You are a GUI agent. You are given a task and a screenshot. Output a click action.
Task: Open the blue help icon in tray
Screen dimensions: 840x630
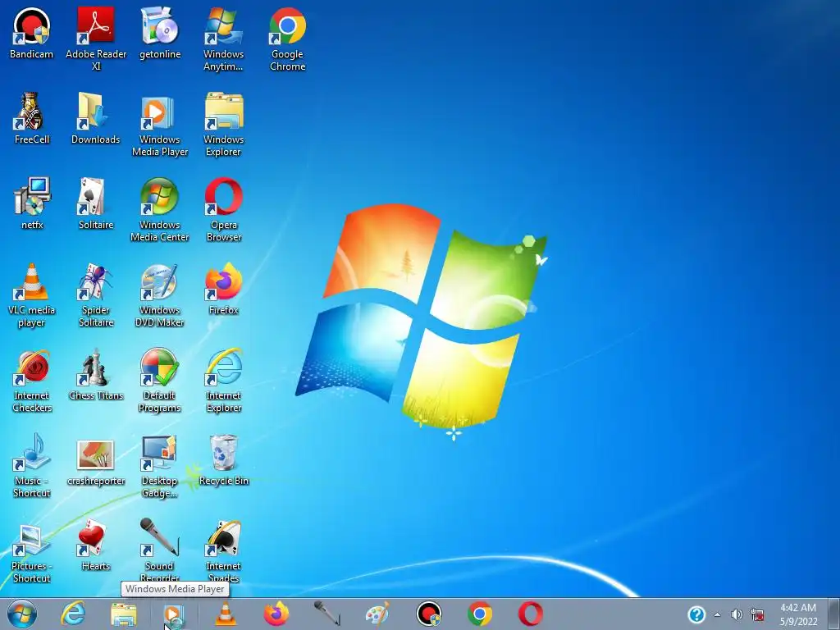(x=696, y=614)
